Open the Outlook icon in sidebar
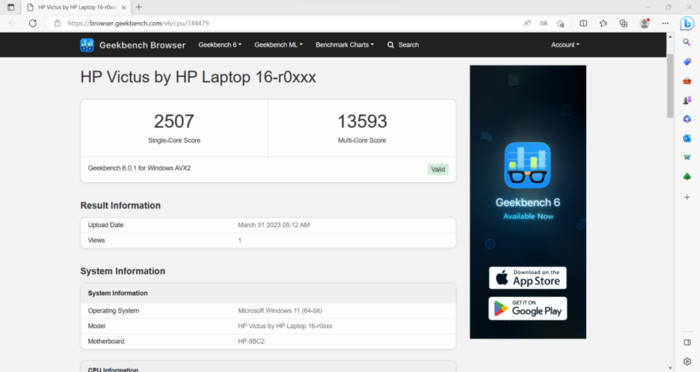This screenshot has height=372, width=700. [687, 138]
